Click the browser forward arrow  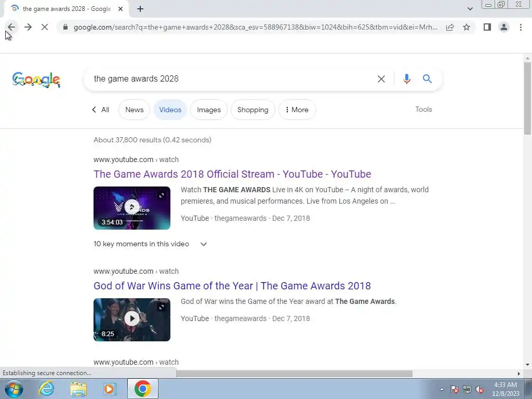[x=28, y=27]
